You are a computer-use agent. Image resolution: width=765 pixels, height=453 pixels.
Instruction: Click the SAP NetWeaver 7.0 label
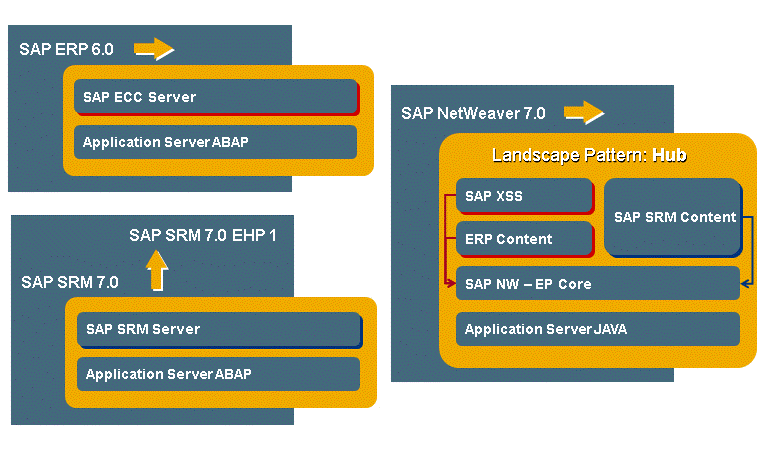tap(473, 113)
